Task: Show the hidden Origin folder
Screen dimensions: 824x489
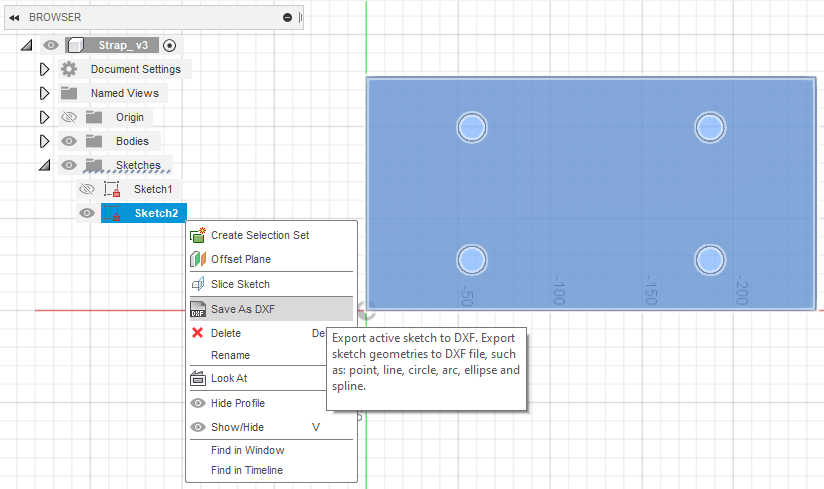Action: coord(69,117)
